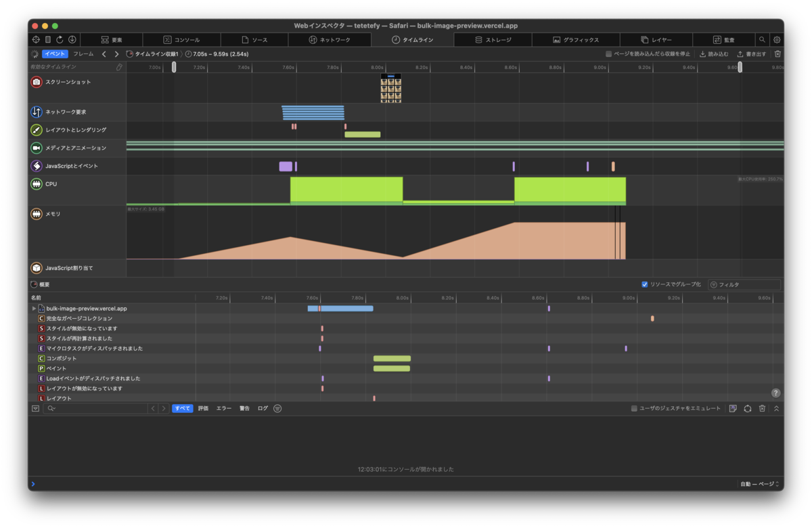The image size is (812, 528).
Task: Open the レイヤー tab
Action: coord(656,40)
